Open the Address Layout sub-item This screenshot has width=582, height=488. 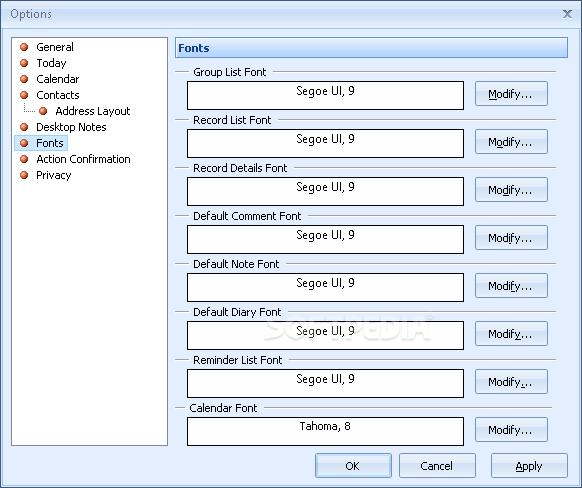[93, 111]
